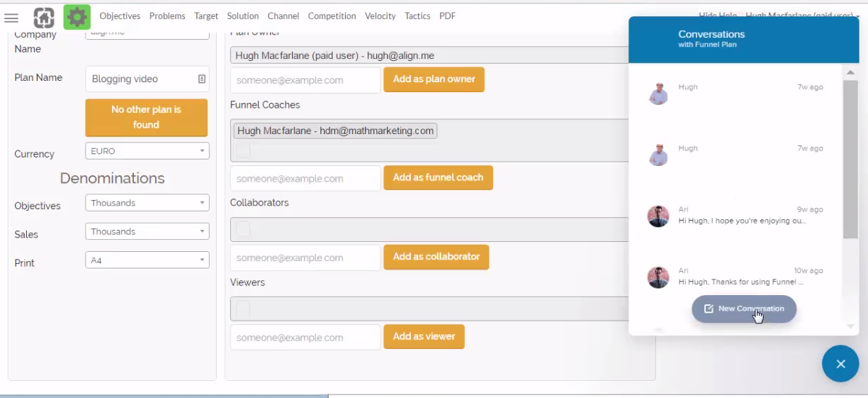Close the chat with the round X button

pyautogui.click(x=840, y=364)
